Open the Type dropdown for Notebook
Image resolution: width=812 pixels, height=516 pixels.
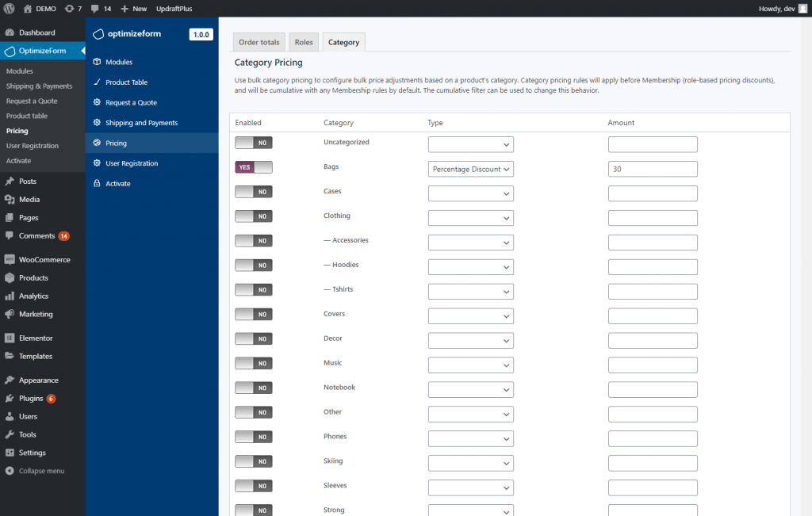click(471, 390)
